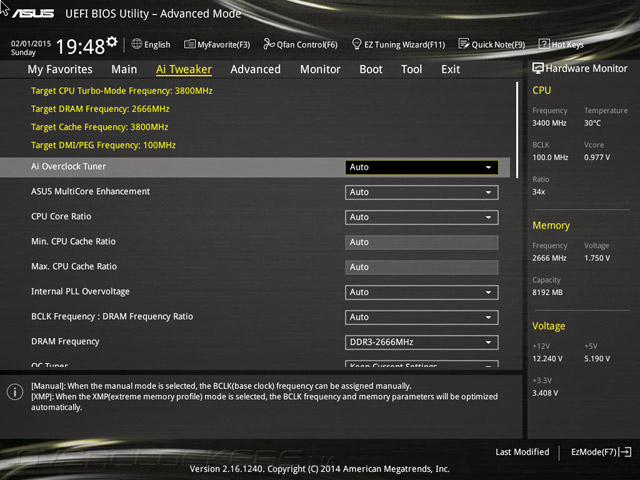The width and height of the screenshot is (640, 480).
Task: Go to the Boot tab
Action: click(371, 69)
